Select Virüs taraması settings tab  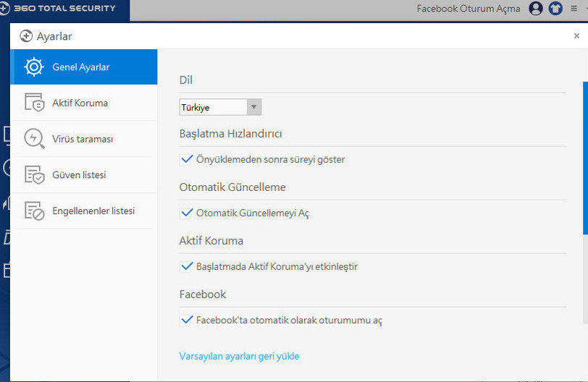[83, 139]
